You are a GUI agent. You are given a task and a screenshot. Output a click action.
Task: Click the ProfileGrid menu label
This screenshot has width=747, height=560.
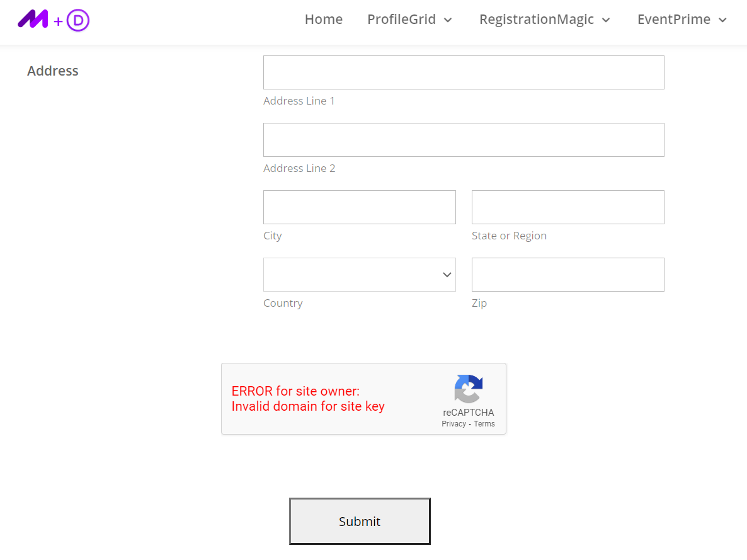(401, 20)
